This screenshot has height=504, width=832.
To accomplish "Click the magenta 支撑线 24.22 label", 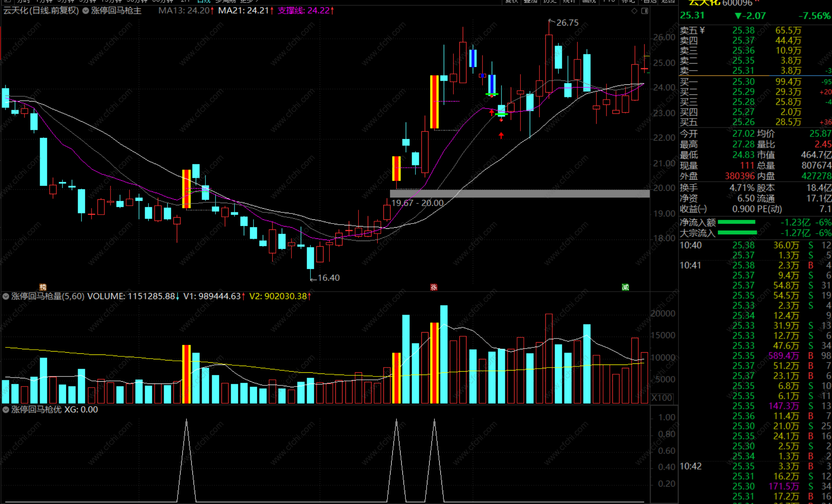I will [303, 11].
